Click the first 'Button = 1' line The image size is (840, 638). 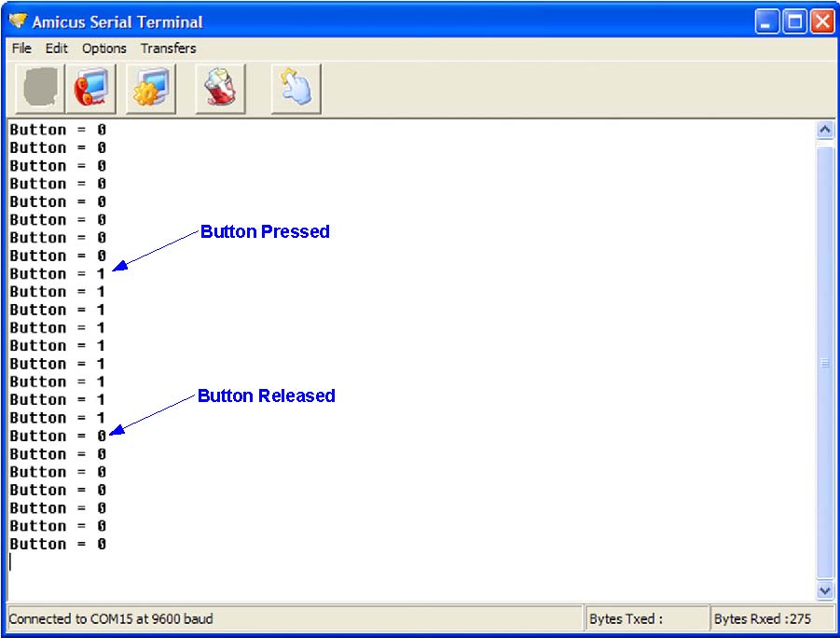click(x=57, y=274)
